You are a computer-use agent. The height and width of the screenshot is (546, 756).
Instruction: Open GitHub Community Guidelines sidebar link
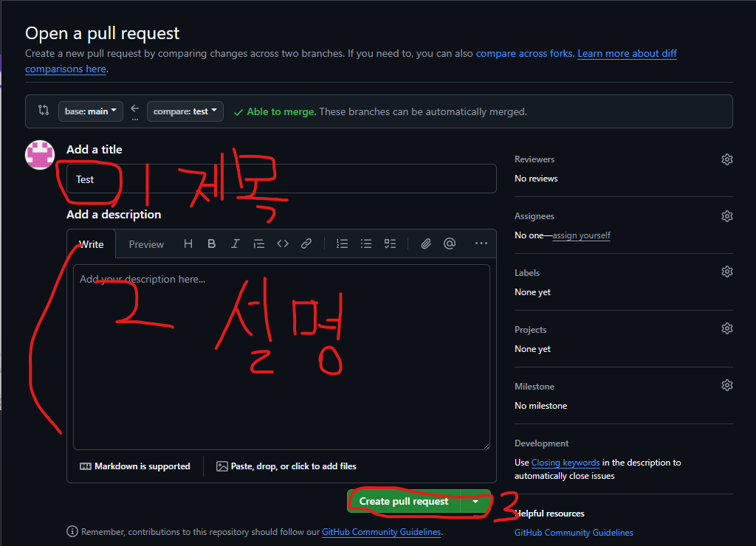pos(574,533)
